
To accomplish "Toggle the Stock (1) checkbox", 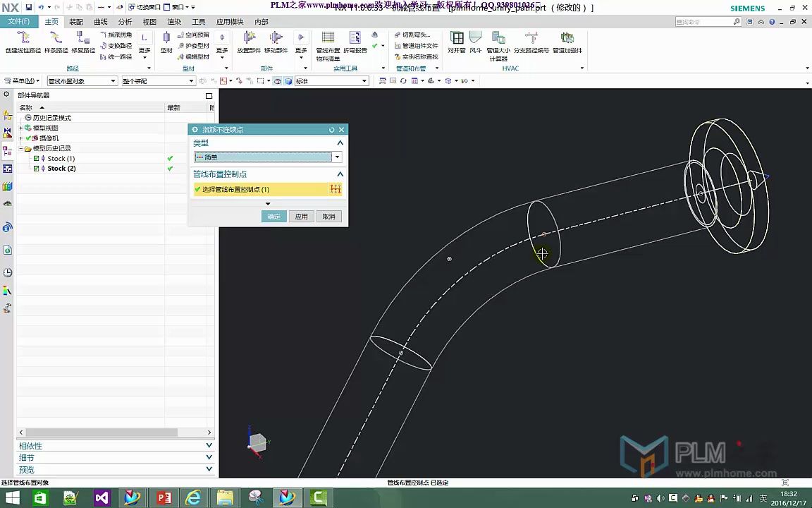I will pos(36,159).
